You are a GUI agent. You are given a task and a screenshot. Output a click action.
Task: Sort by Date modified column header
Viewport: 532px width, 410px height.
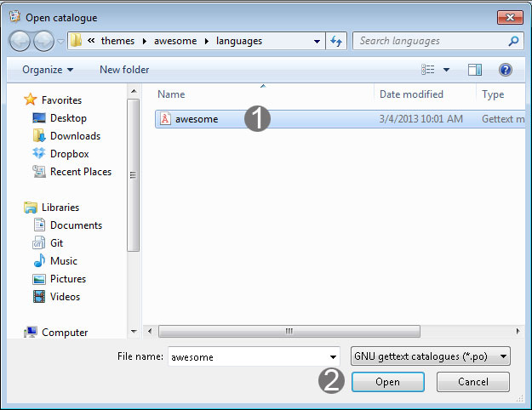pos(411,94)
